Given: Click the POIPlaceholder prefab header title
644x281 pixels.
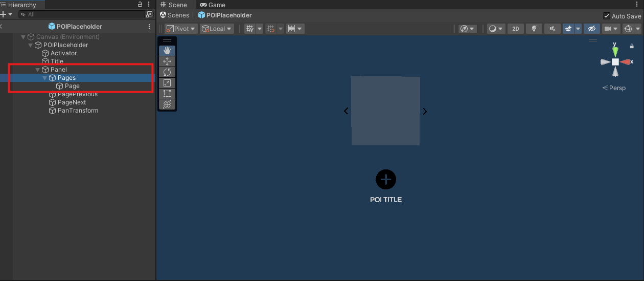Looking at the screenshot, I should (75, 27).
